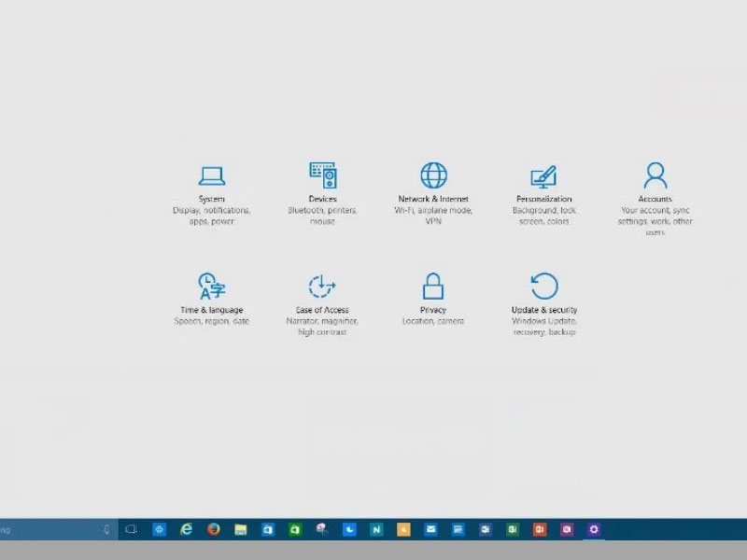Open Network & Internet settings
The height and width of the screenshot is (560, 747).
(433, 194)
